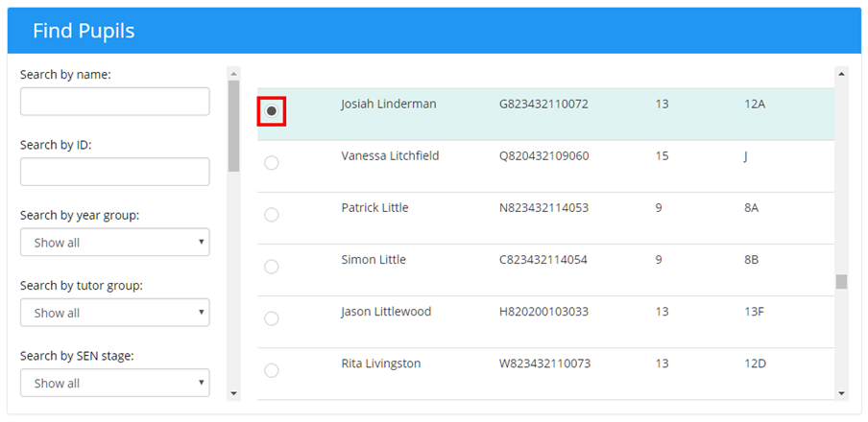Pick Jason Littlewood's radio button
The image size is (868, 422).
[x=272, y=318]
